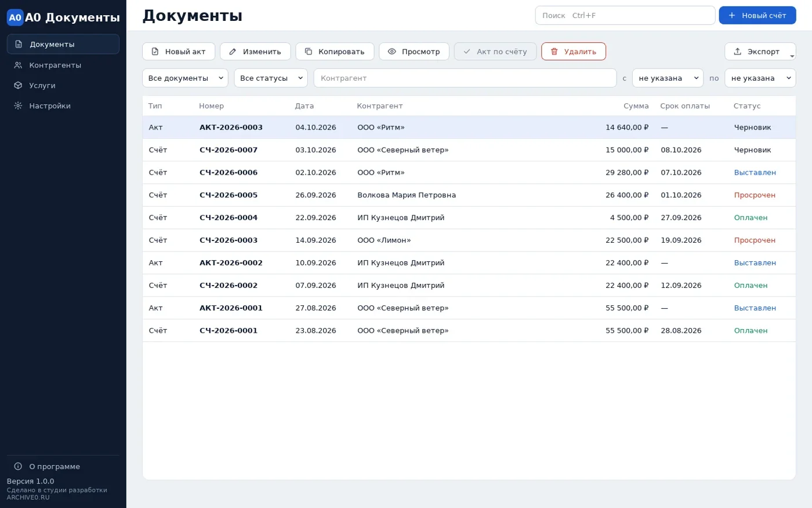The image size is (812, 508).
Task: Click the plus icon in Новый счёт button
Action: [x=732, y=15]
